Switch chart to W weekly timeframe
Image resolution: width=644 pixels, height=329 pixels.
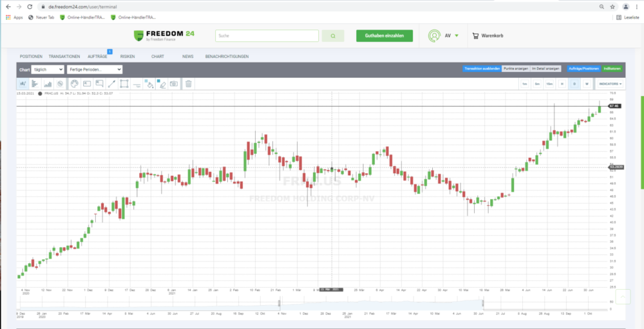[x=587, y=84]
